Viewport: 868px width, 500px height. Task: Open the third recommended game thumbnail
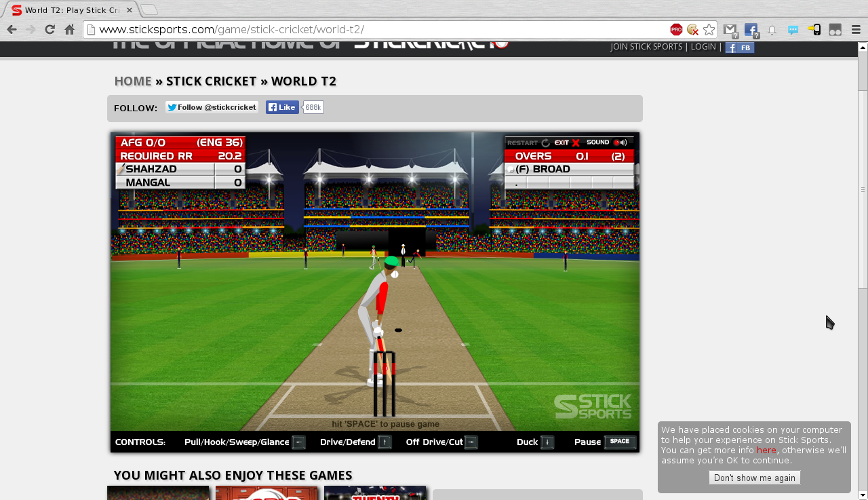pos(375,493)
